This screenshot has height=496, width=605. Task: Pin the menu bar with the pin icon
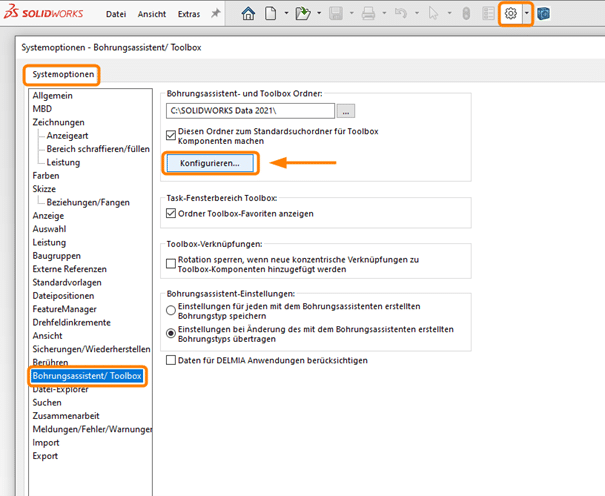click(x=215, y=13)
